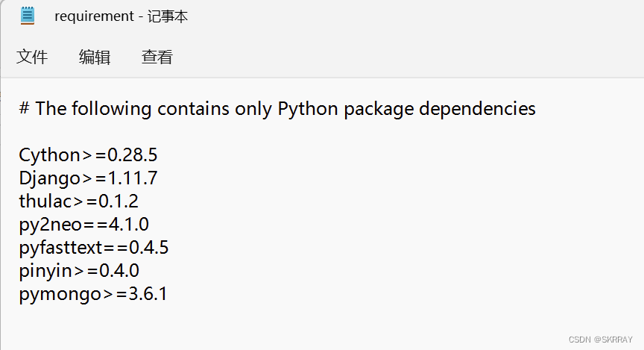Click the '#' character starting the comment

tap(25, 108)
